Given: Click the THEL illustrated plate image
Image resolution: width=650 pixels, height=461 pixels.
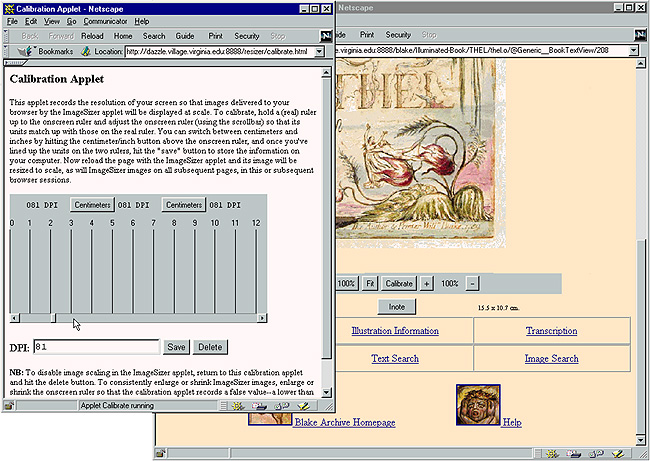Looking at the screenshot, I should tap(419, 151).
